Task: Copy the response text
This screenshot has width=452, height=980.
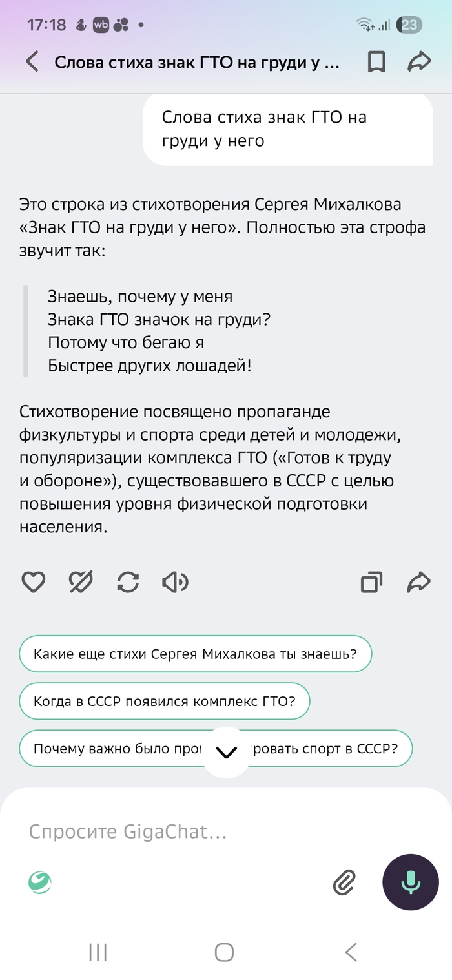Action: point(373,582)
